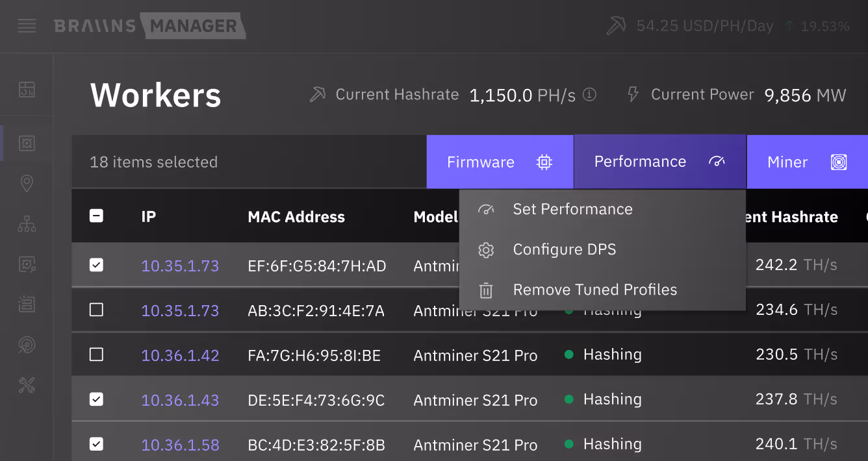Open the location pin sidebar icon

pyautogui.click(x=27, y=184)
